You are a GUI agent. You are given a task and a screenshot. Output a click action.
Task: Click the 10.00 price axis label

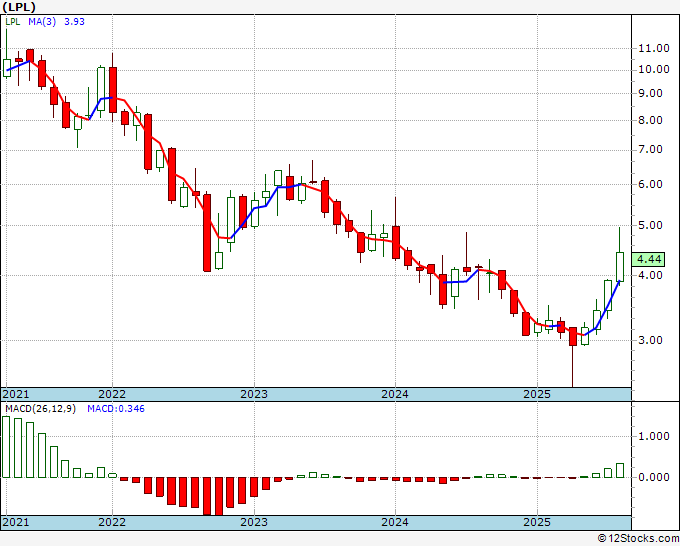pyautogui.click(x=654, y=69)
